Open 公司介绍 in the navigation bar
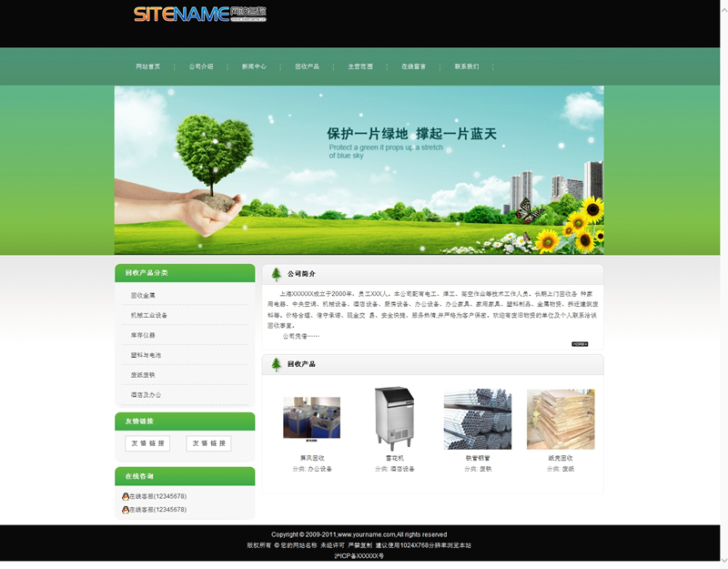 pyautogui.click(x=201, y=66)
